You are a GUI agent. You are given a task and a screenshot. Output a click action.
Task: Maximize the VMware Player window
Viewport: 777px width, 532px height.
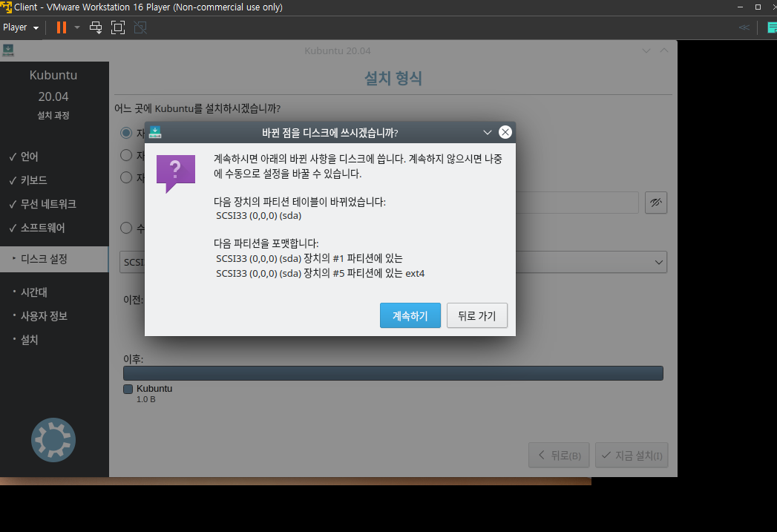pos(758,7)
